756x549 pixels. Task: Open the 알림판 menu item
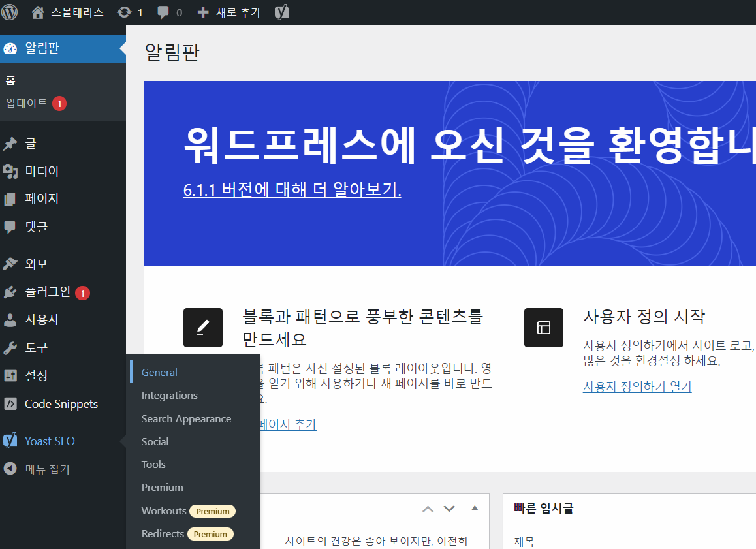pos(63,48)
